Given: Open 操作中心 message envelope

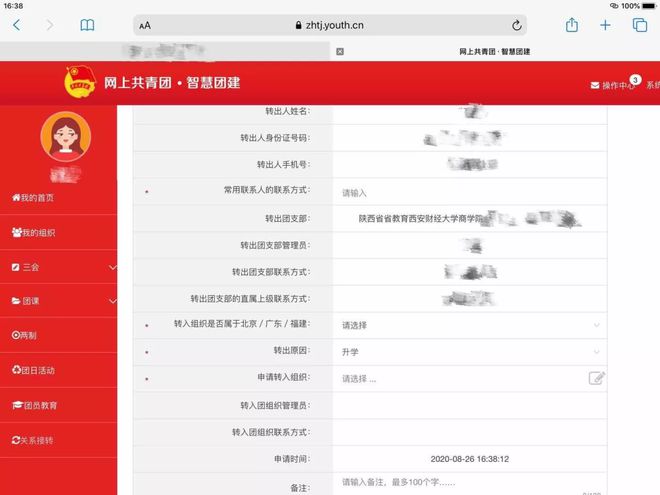Looking at the screenshot, I should coord(595,85).
